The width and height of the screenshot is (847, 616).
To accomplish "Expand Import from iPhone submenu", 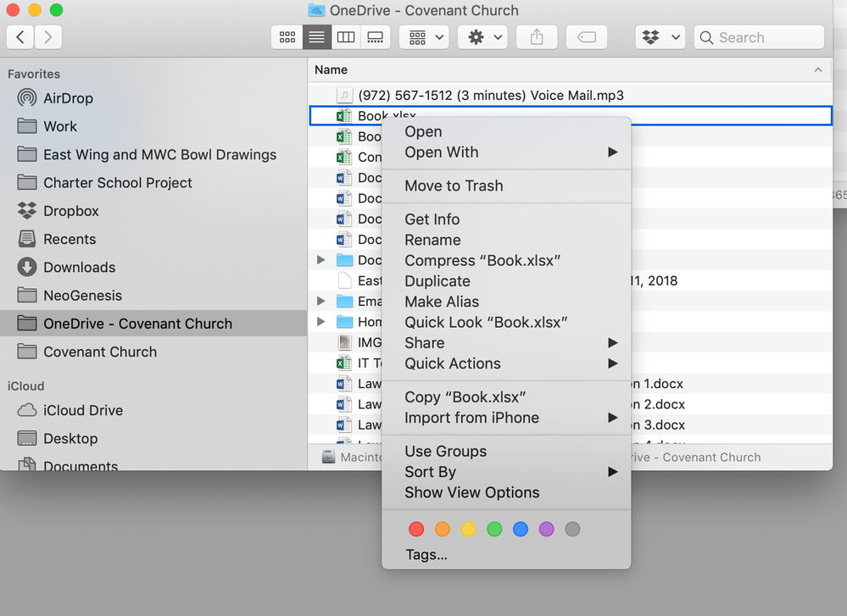I will 506,418.
